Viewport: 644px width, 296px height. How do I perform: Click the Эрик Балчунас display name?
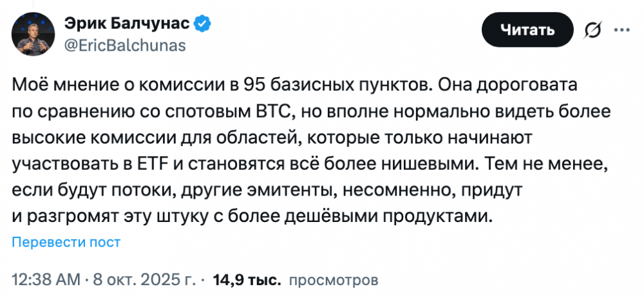pos(126,24)
